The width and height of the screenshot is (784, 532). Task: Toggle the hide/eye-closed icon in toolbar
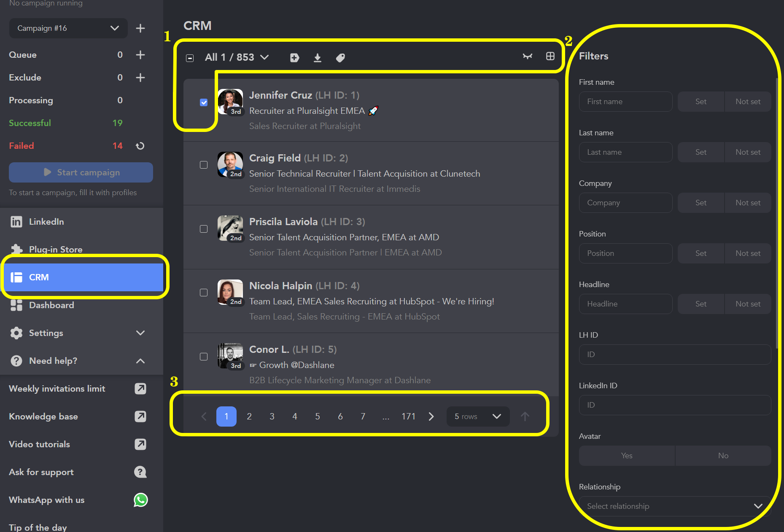point(527,56)
